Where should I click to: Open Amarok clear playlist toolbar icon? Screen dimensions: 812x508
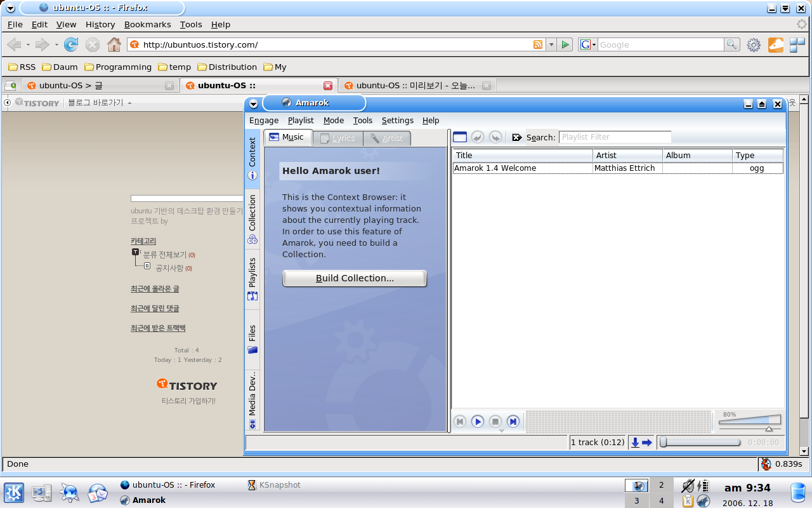[x=460, y=137]
